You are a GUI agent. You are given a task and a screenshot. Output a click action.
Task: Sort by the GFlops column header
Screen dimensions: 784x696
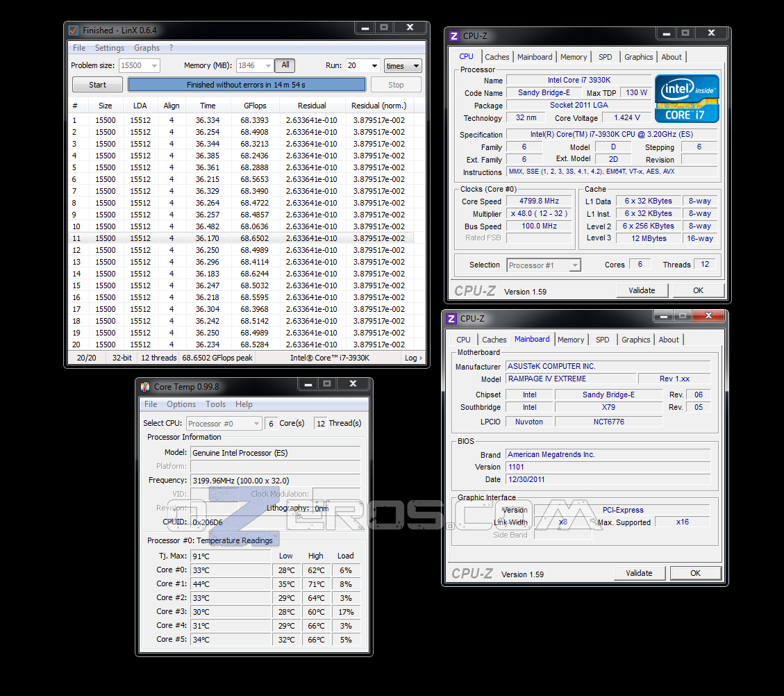255,106
